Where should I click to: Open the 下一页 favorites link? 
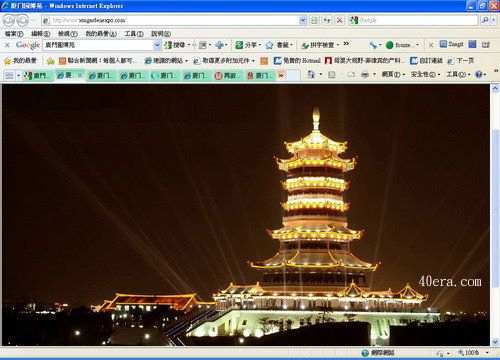(x=461, y=61)
